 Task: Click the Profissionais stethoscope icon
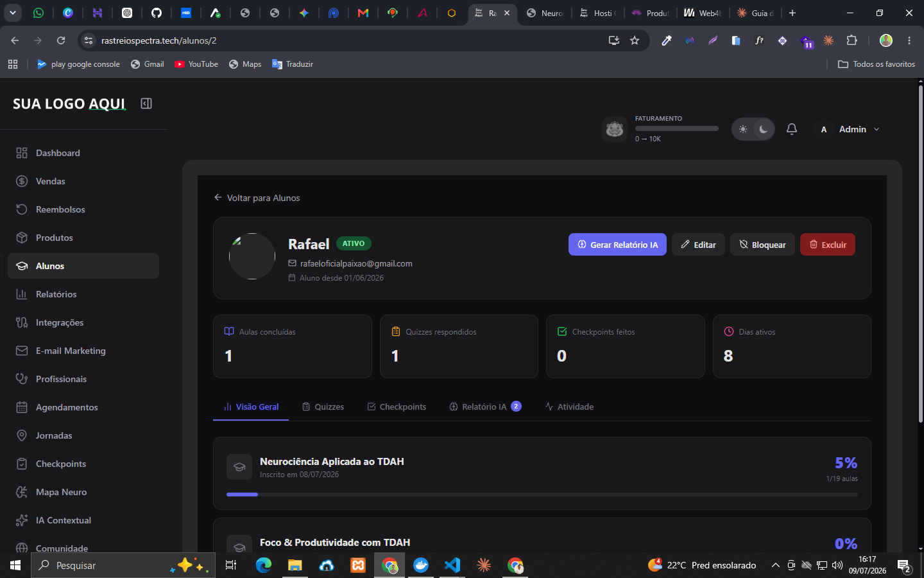[x=22, y=379]
